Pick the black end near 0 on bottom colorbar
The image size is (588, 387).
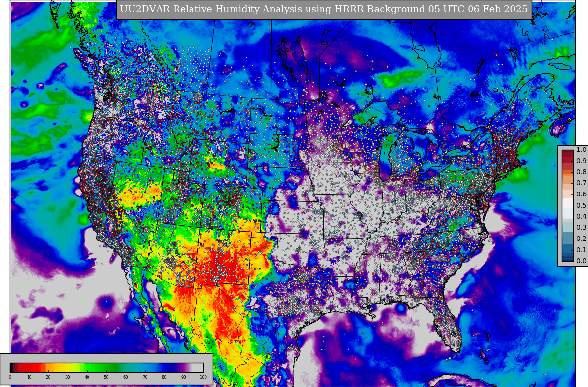click(x=12, y=368)
